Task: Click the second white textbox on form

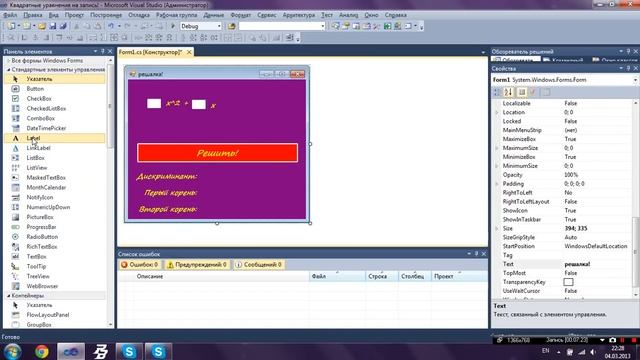Action: 199,104
